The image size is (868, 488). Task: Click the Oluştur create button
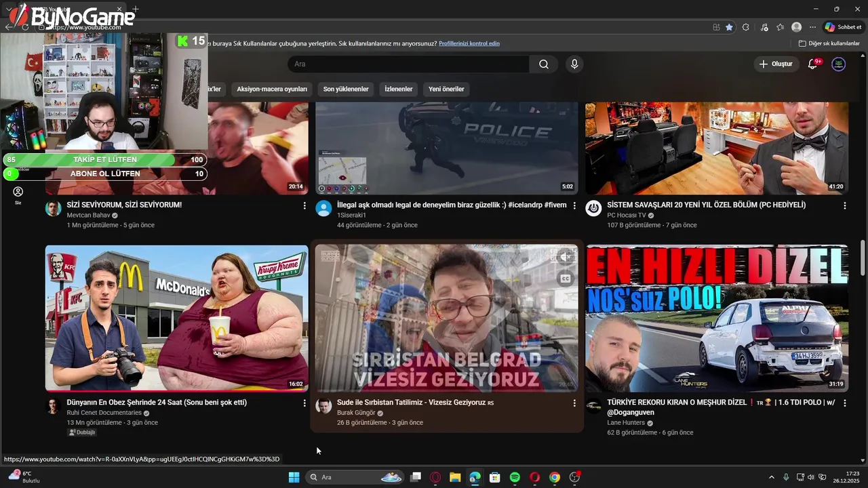click(x=776, y=64)
